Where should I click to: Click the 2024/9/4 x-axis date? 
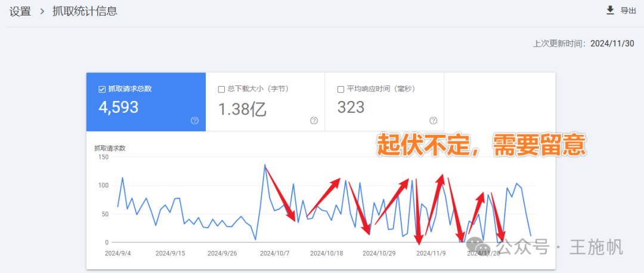click(118, 253)
